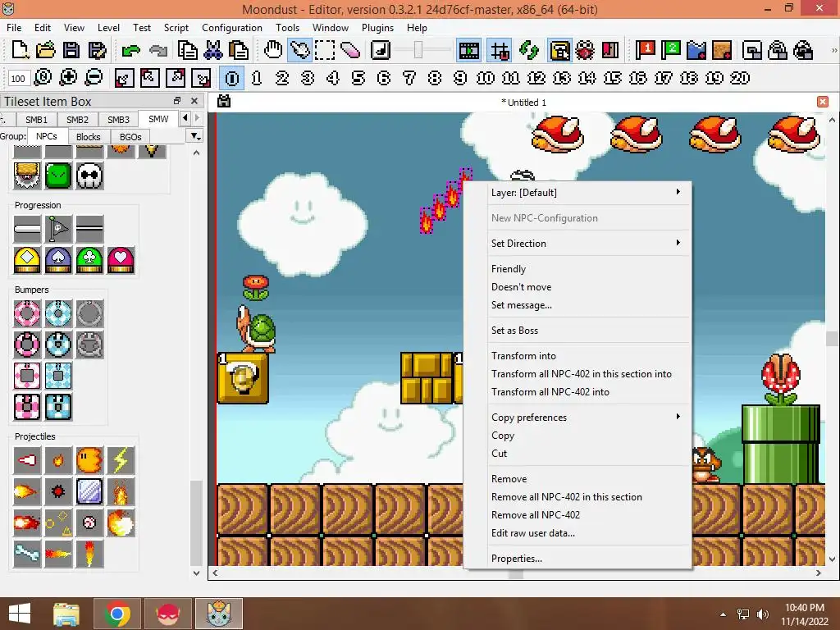
Task: Switch to the Blocks group tab
Action: 89,137
